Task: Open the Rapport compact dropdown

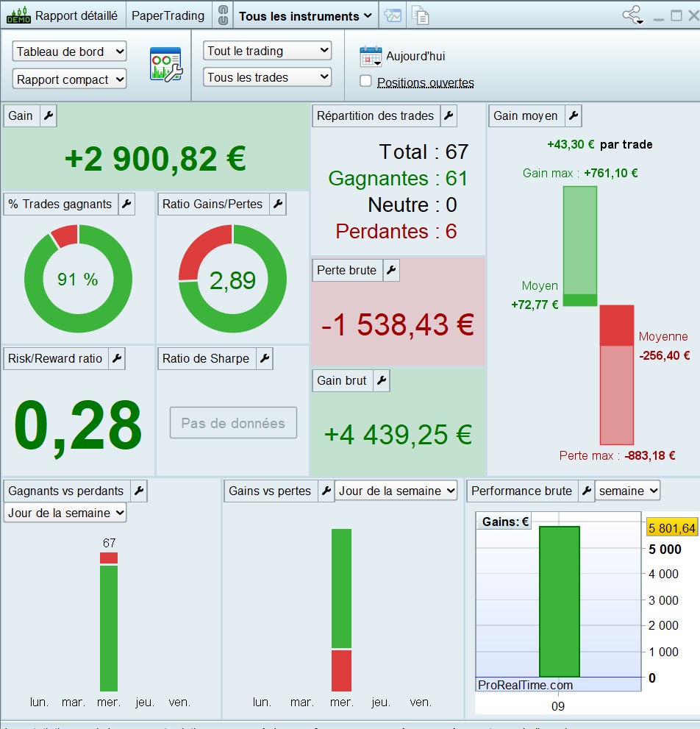Action: (69, 79)
